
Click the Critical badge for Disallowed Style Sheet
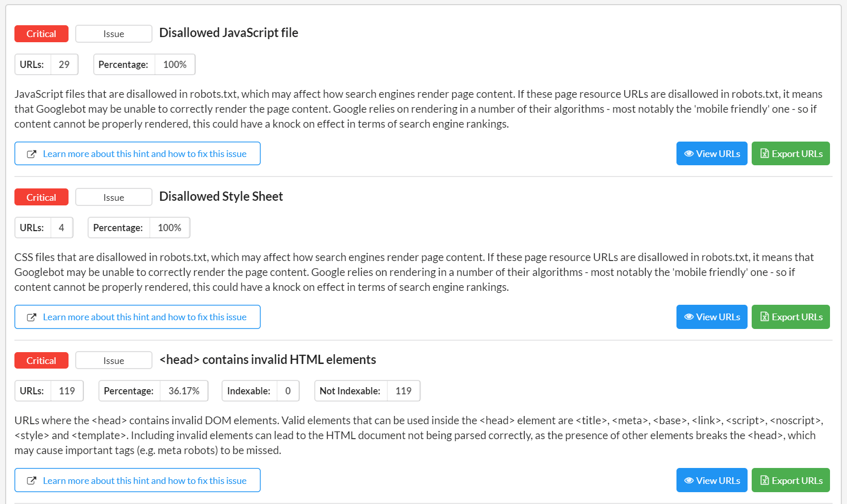pos(41,198)
